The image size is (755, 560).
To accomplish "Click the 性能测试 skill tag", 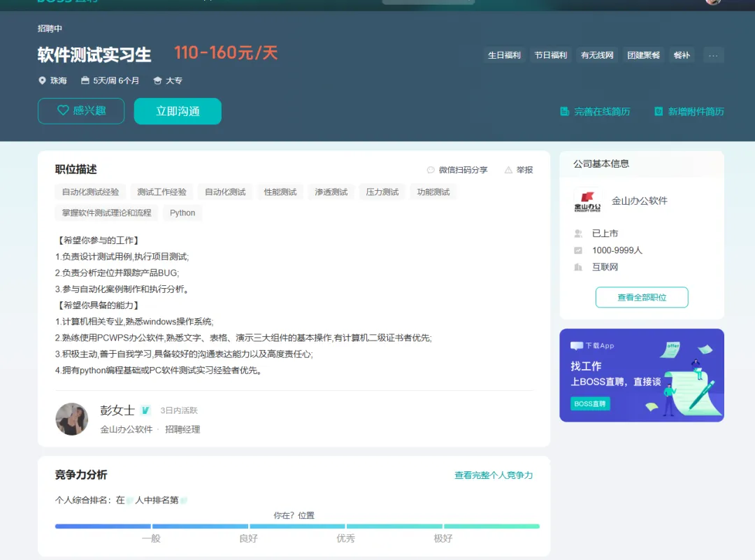I will click(x=280, y=192).
